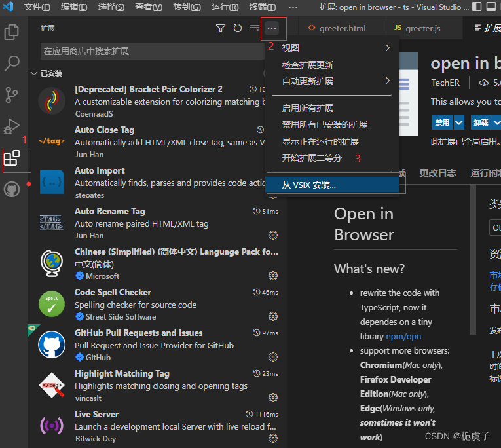Screen dimensions: 501x448
Task: Open the 选择(S) menu
Action: [111, 7]
